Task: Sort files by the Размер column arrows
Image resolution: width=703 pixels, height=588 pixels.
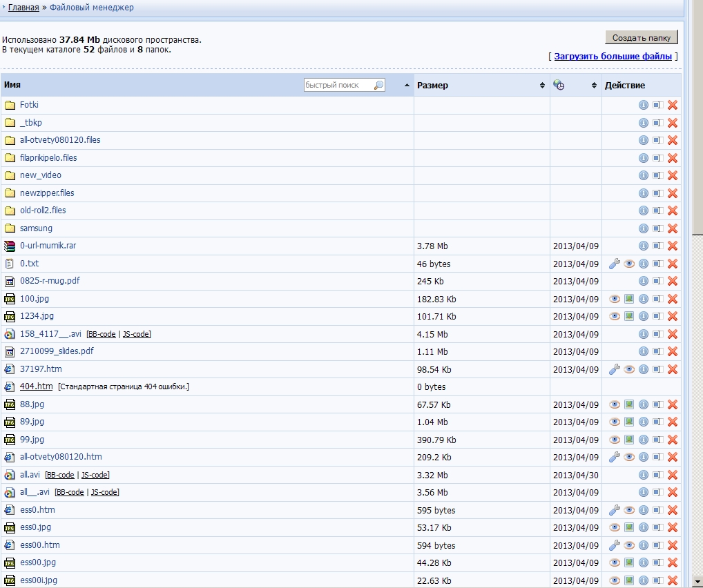Action: pos(542,86)
